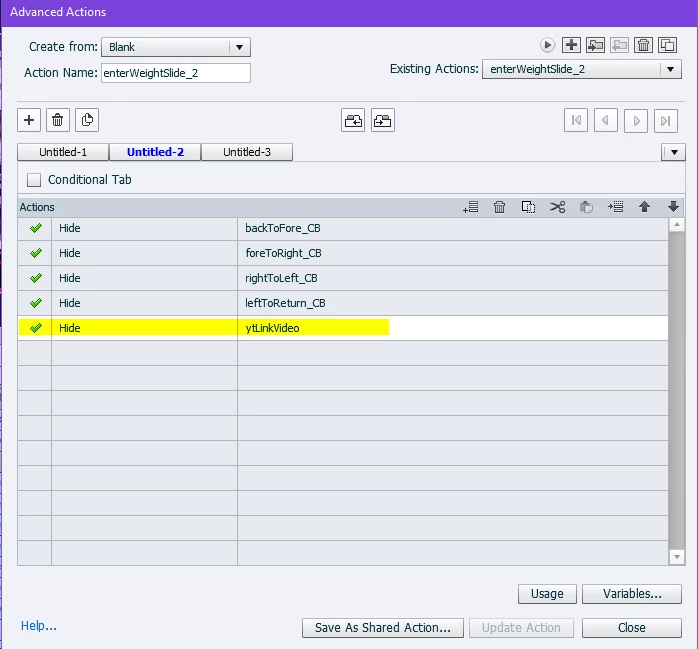The height and width of the screenshot is (649, 698).
Task: Move selected action up with arrow
Action: 644,207
